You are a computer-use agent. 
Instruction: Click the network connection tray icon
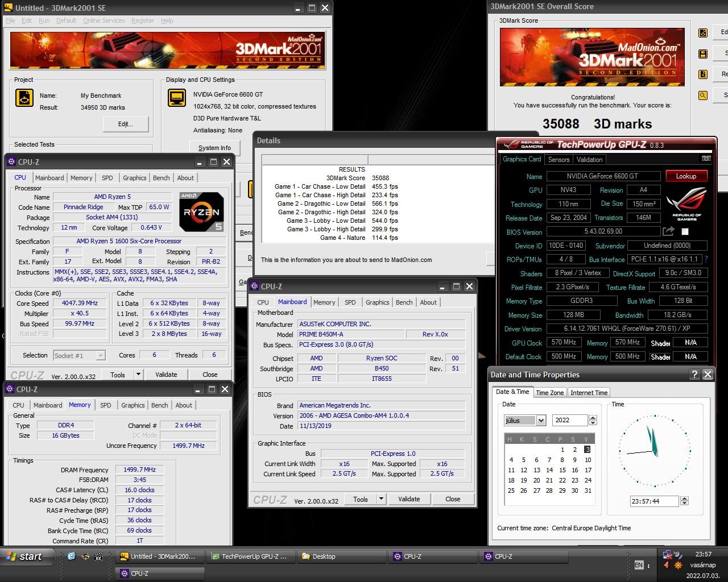point(668,555)
